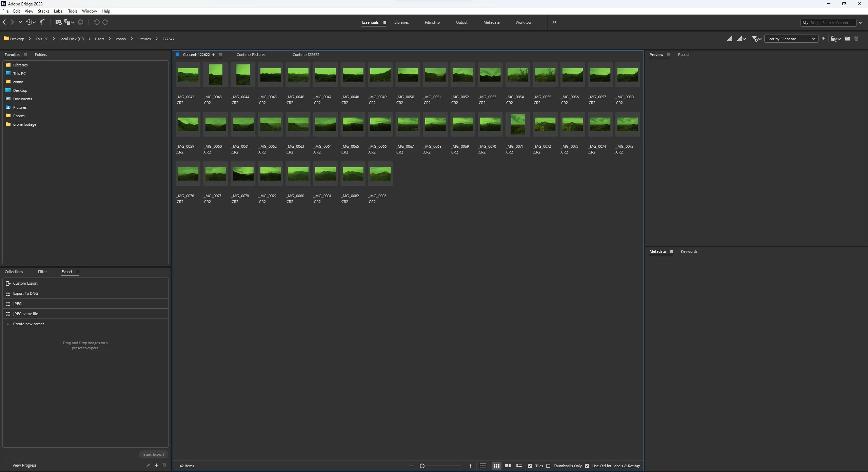Open in Camera Raw aperture icon
This screenshot has width=868, height=472.
click(80, 22)
